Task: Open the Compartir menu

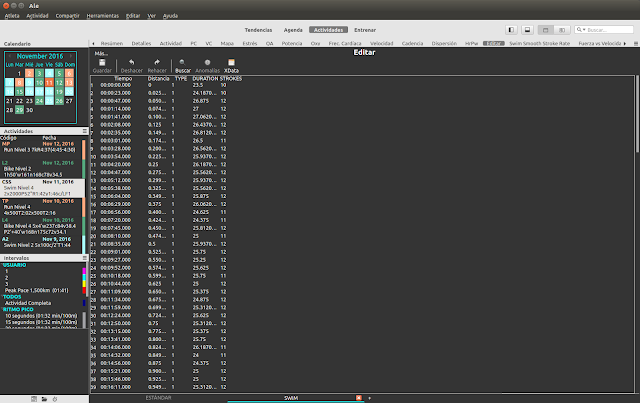Action: point(67,16)
